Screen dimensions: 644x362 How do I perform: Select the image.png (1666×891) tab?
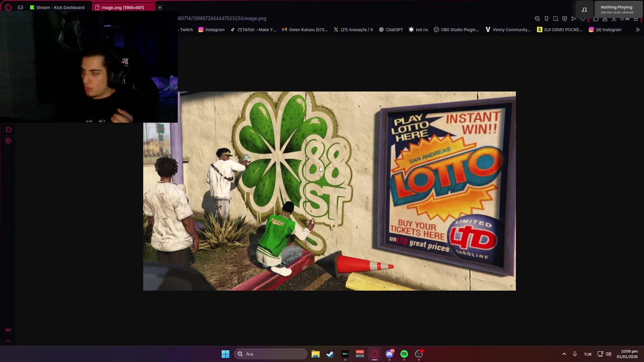coord(123,8)
